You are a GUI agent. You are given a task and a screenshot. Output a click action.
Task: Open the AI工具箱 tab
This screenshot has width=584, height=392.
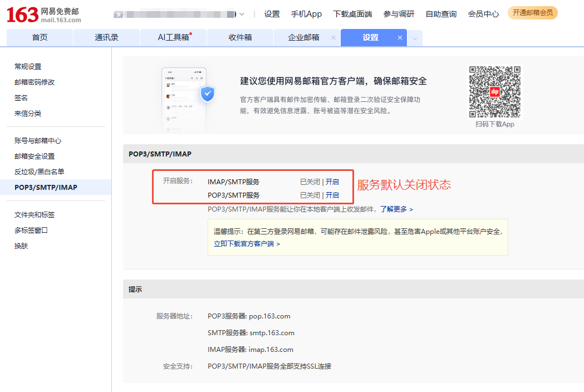click(x=173, y=37)
